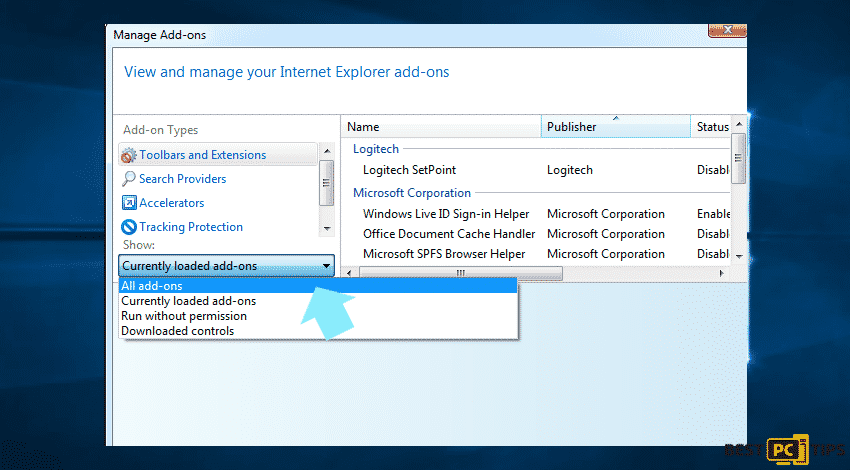Choose All add-ons from the list

tap(318, 286)
